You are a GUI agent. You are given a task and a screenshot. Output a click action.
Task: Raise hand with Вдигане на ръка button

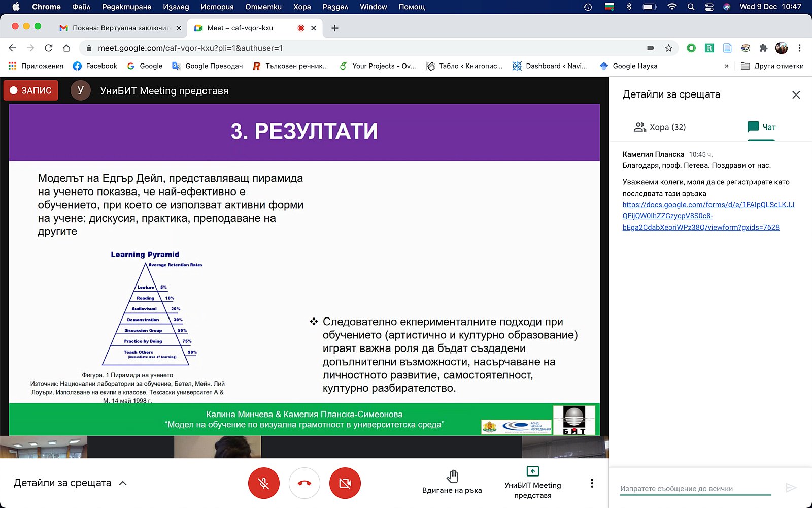[452, 482]
